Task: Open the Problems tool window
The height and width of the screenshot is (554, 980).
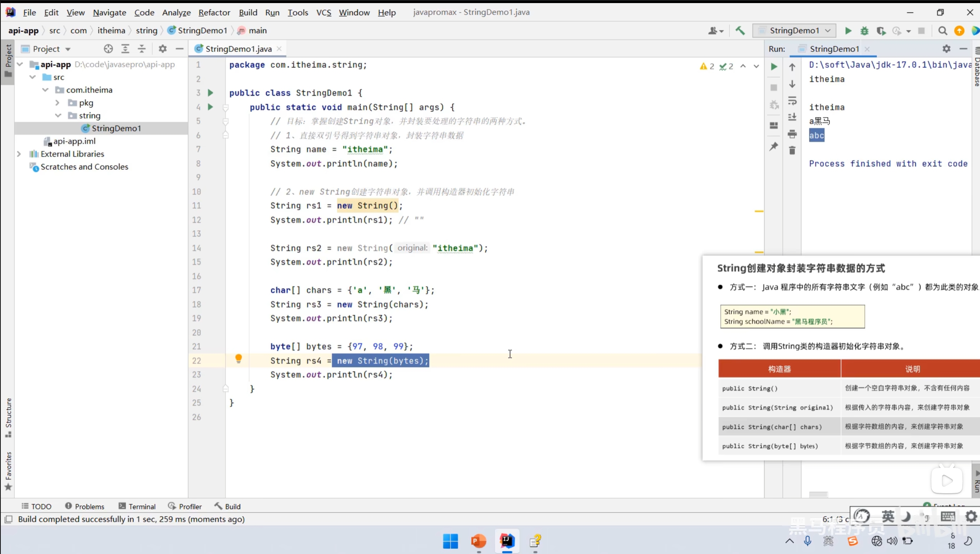Action: pyautogui.click(x=85, y=506)
